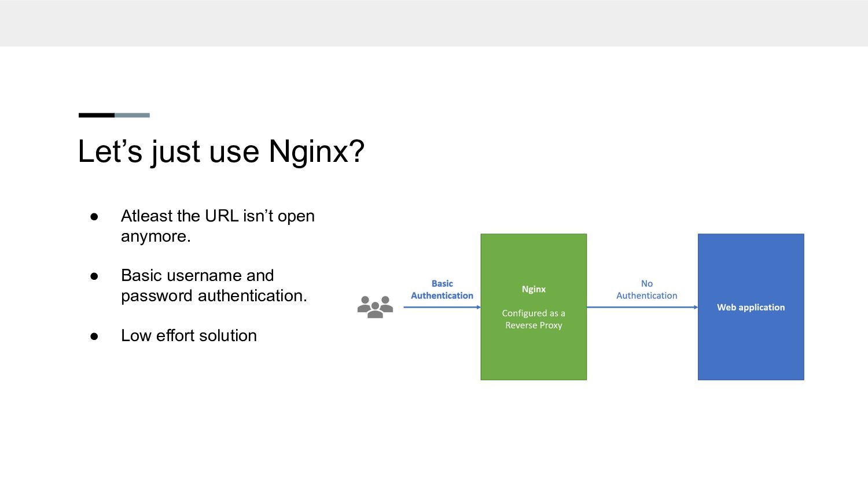
Task: Click the "No Authentication" arrow label
Action: [x=646, y=290]
